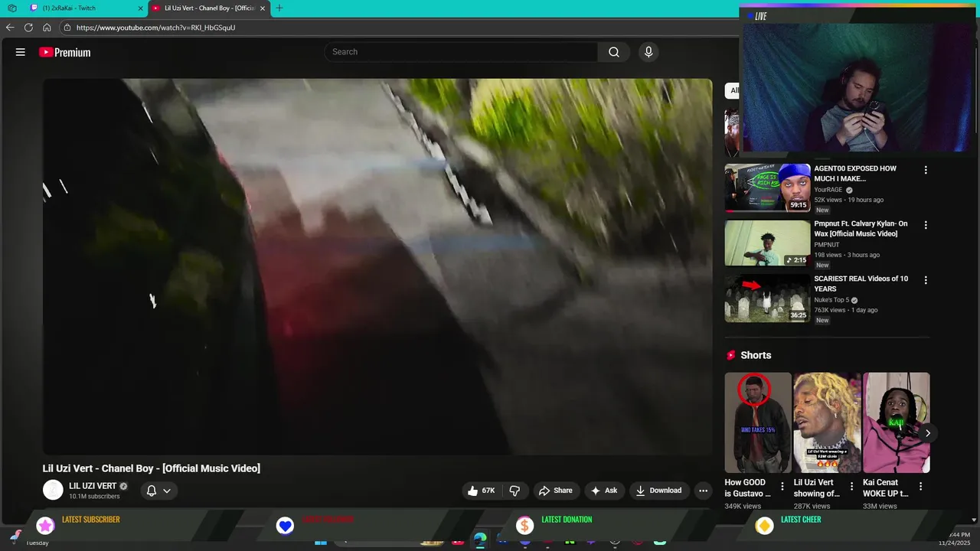Click the 10.1M subscribers text
980x551 pixels.
coord(94,497)
